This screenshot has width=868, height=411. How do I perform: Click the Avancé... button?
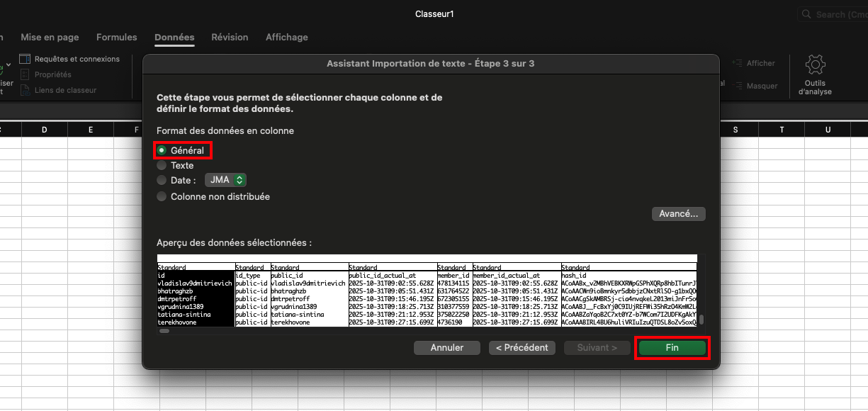coord(678,213)
